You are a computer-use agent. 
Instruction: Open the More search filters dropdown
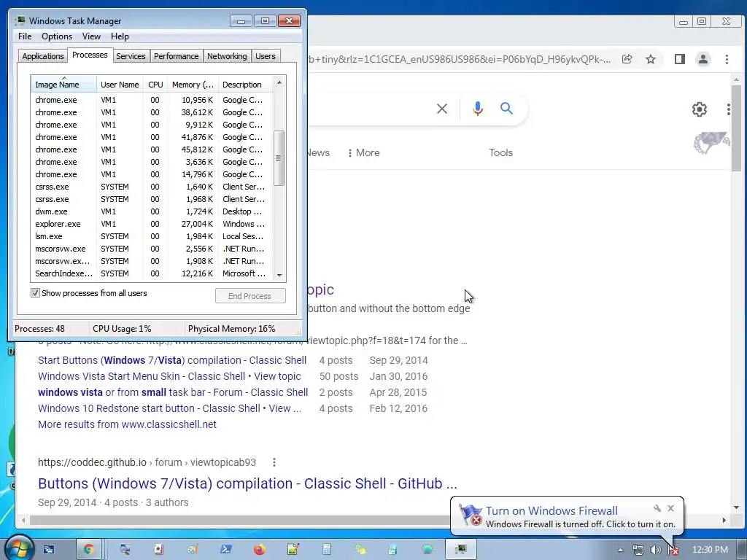pyautogui.click(x=364, y=153)
